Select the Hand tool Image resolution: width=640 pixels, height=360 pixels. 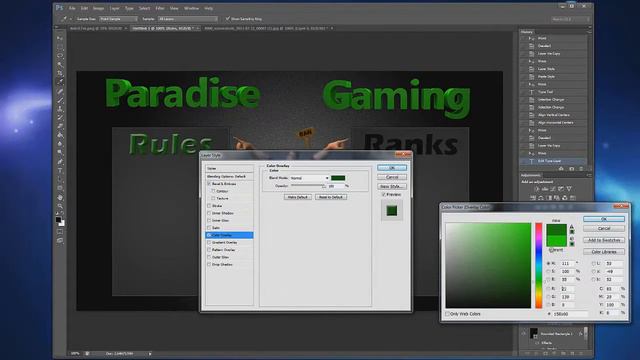pyautogui.click(x=60, y=198)
